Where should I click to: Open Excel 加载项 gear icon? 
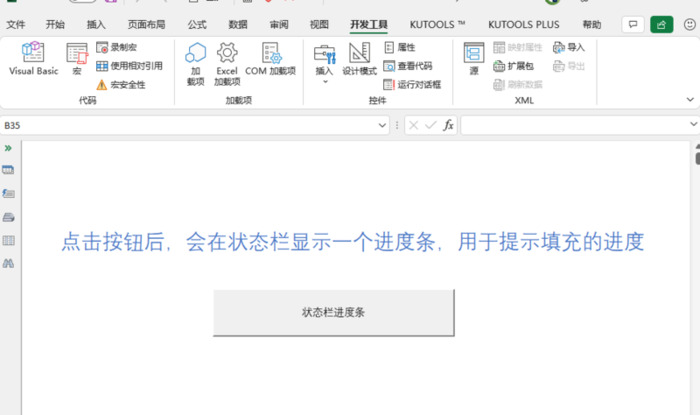coord(227,64)
